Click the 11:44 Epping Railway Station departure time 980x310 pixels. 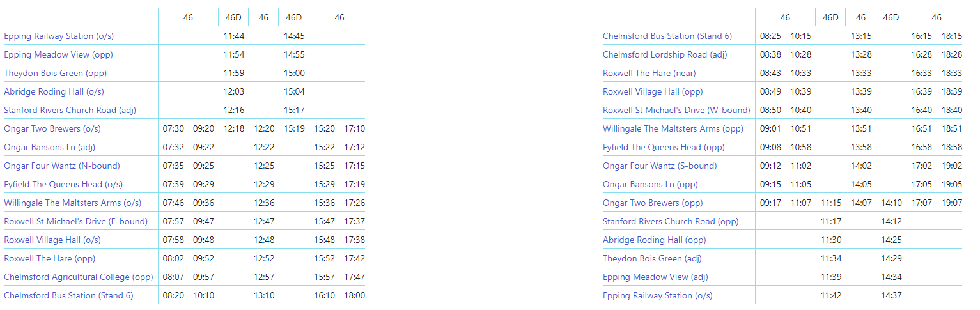coord(234,36)
